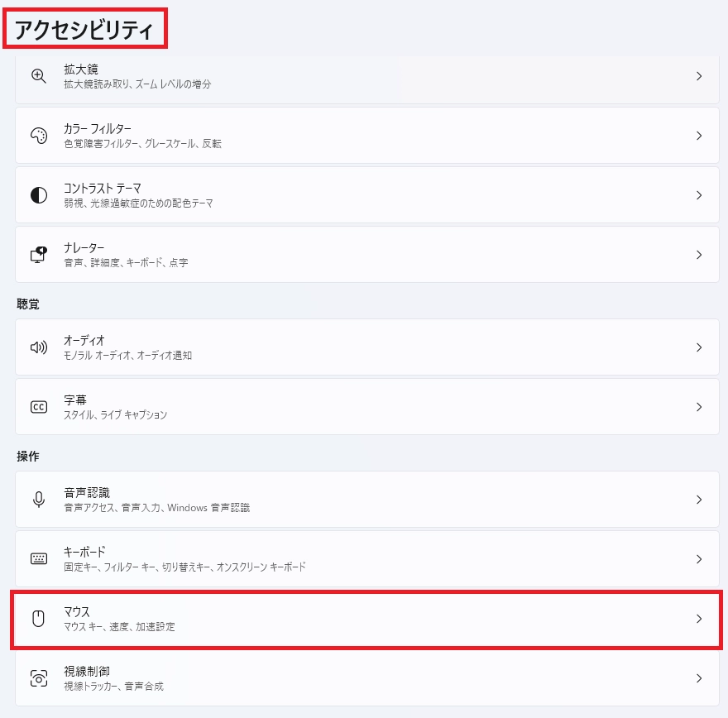Expand the オーディオ row chevron
The image size is (728, 718).
point(699,347)
